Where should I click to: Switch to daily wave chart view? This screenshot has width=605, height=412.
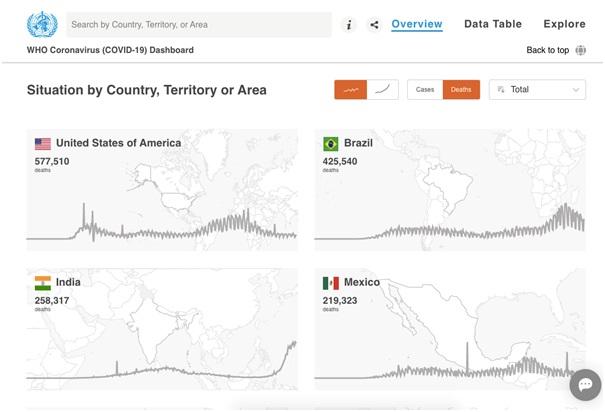point(350,90)
